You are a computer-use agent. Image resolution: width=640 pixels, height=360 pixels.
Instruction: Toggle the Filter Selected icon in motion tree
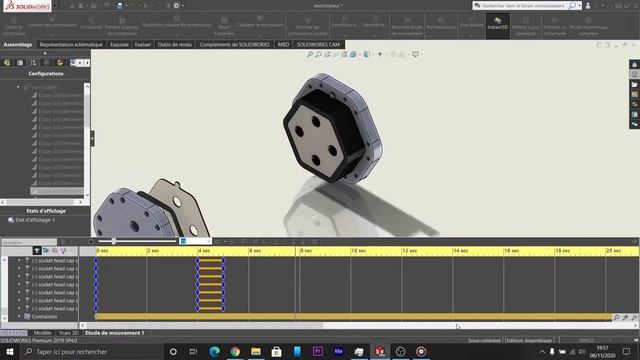pyautogui.click(x=64, y=250)
